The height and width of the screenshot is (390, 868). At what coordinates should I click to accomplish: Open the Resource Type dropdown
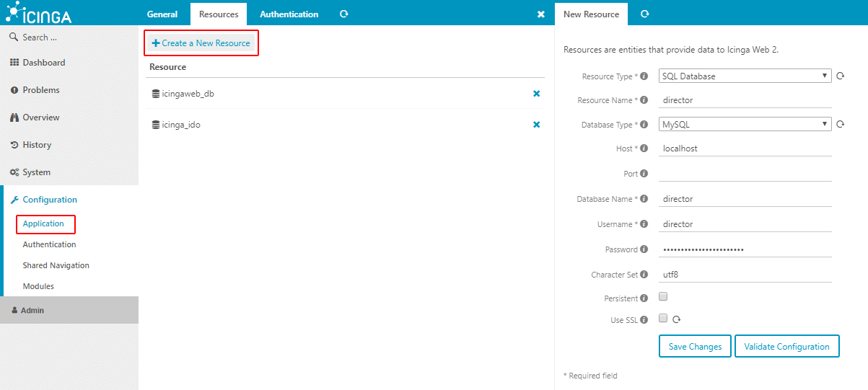pos(745,76)
